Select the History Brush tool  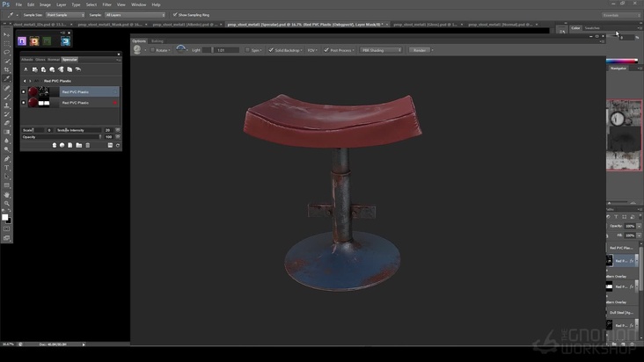tap(6, 114)
